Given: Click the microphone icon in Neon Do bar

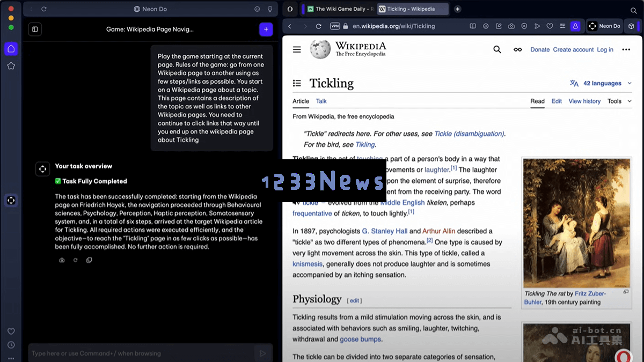Looking at the screenshot, I should tap(270, 9).
